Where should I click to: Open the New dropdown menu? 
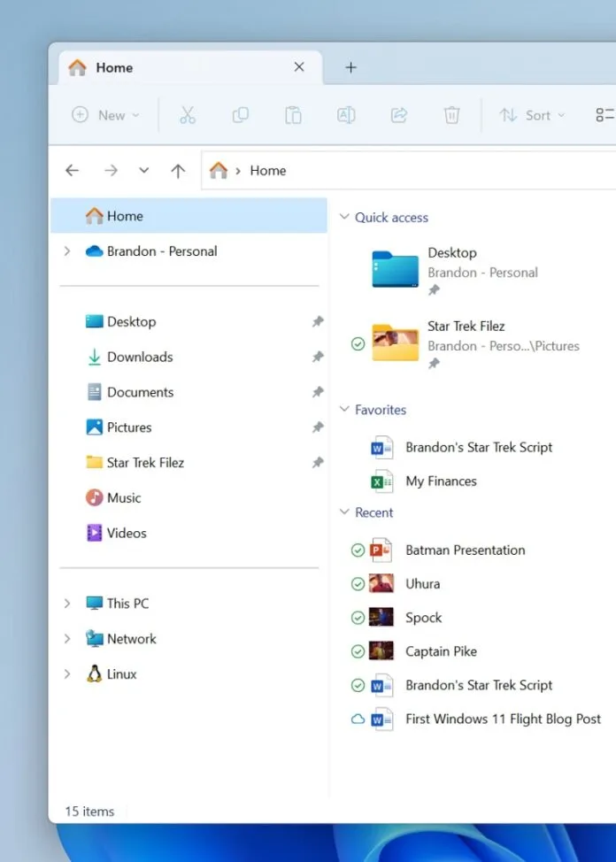[x=106, y=115]
